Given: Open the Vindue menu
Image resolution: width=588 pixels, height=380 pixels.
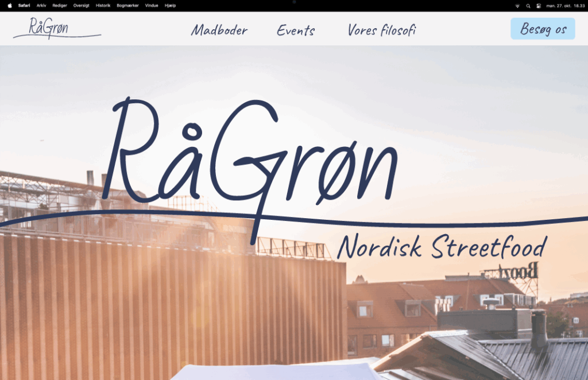Looking at the screenshot, I should [152, 5].
